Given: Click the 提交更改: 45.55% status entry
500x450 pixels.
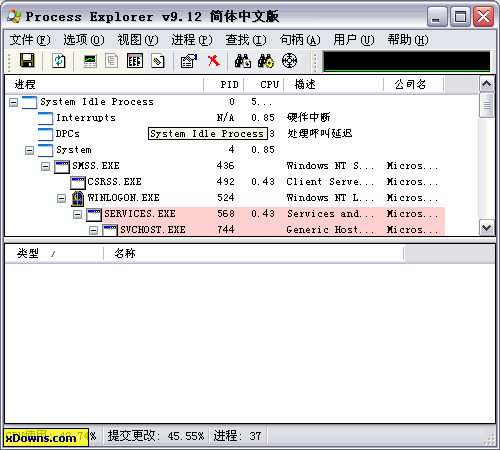Looking at the screenshot, I should tap(156, 436).
